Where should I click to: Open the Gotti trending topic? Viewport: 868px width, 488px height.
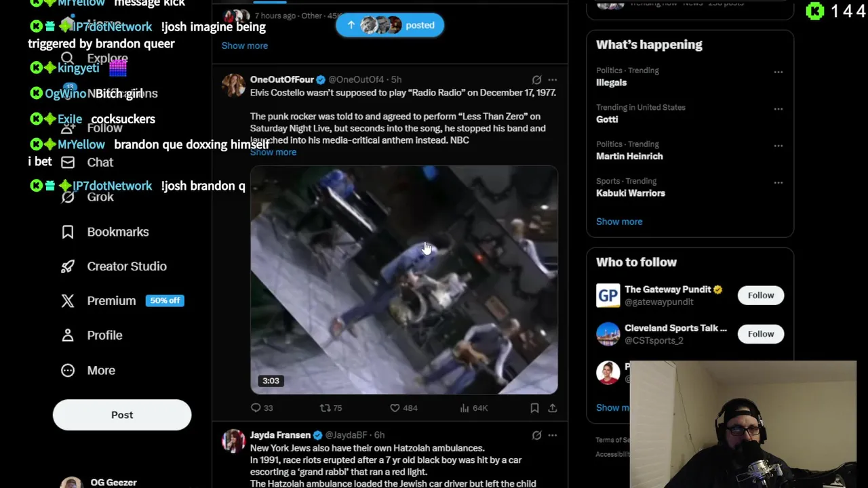click(x=607, y=119)
